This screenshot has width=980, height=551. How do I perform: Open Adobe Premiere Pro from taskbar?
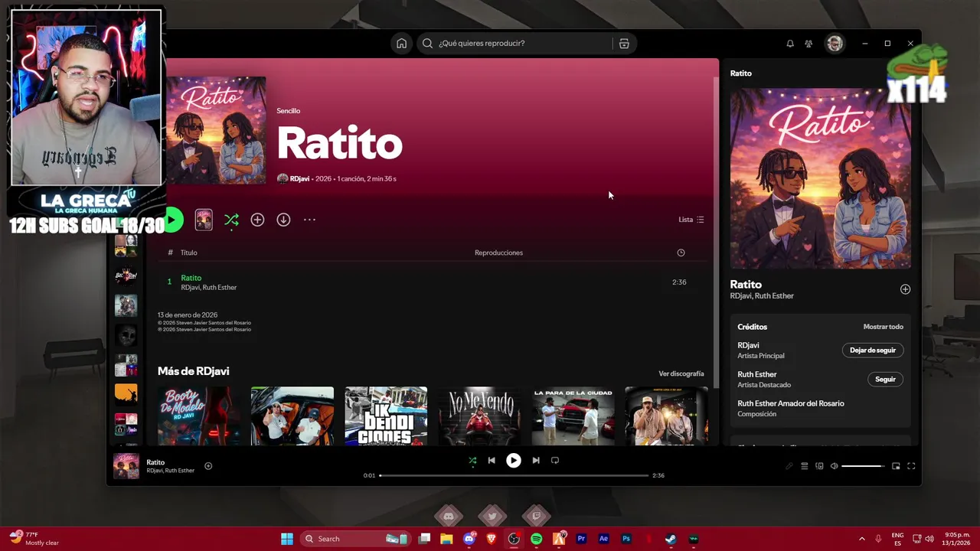coord(581,539)
